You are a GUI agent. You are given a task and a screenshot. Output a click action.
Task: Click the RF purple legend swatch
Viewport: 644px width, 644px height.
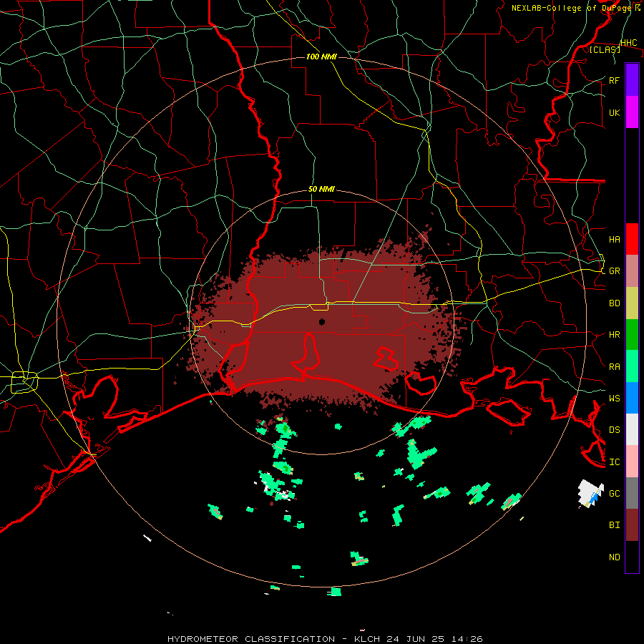[632, 80]
